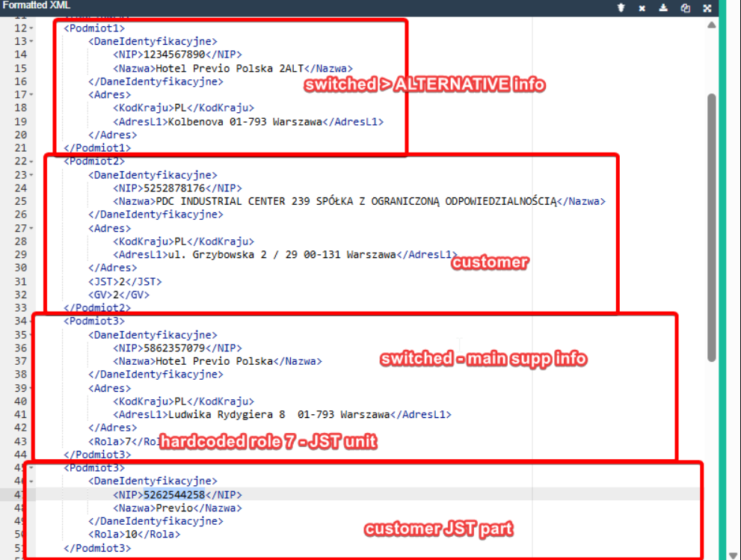
Task: Click the highlighted NIP value 5262544258
Action: pyautogui.click(x=173, y=495)
